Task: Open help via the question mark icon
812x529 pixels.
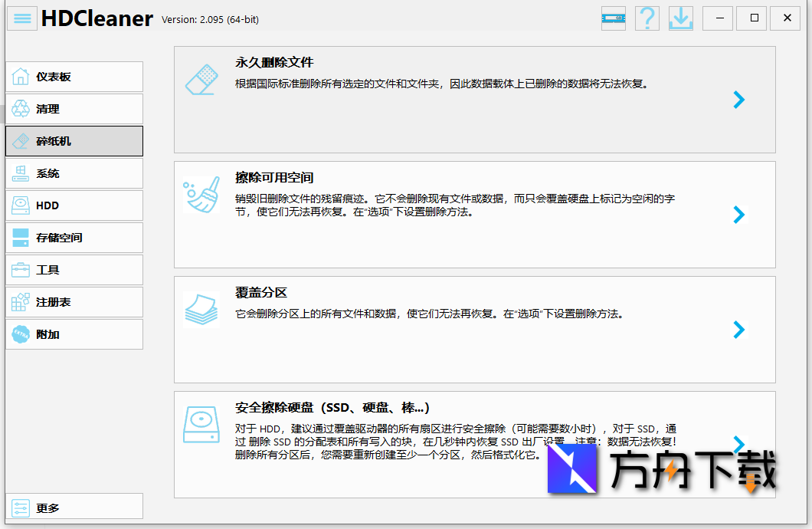Action: pyautogui.click(x=647, y=18)
